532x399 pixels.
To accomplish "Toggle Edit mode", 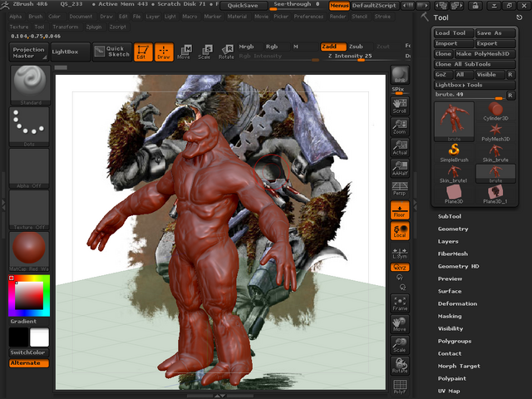I will (143, 52).
